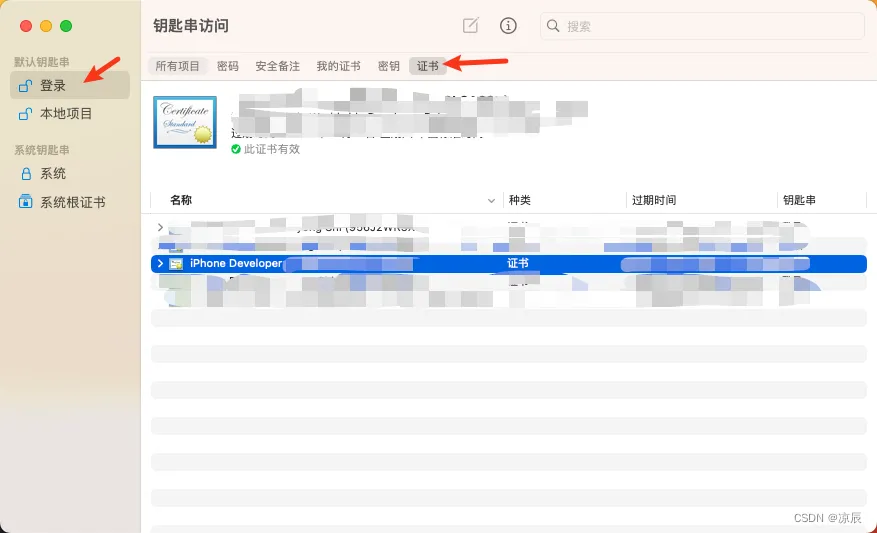Click the green 此证书有效 checkmark icon

pyautogui.click(x=236, y=149)
